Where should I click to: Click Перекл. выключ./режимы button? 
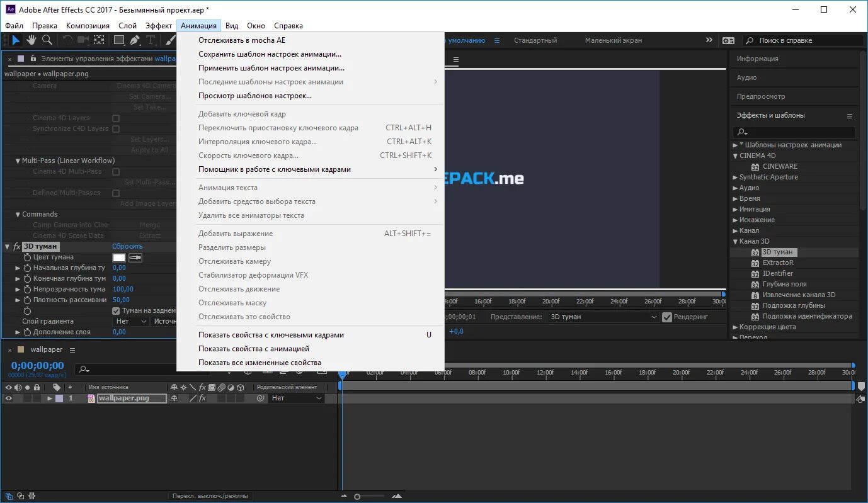pos(211,496)
